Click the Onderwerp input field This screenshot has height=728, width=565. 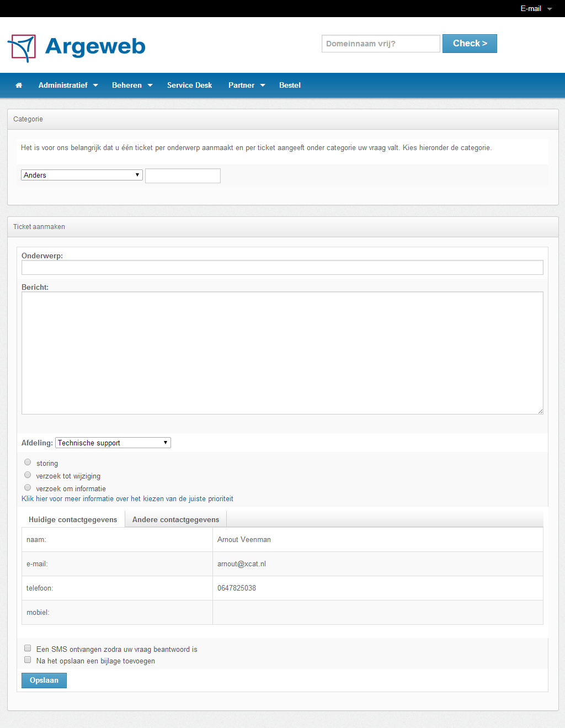click(282, 268)
